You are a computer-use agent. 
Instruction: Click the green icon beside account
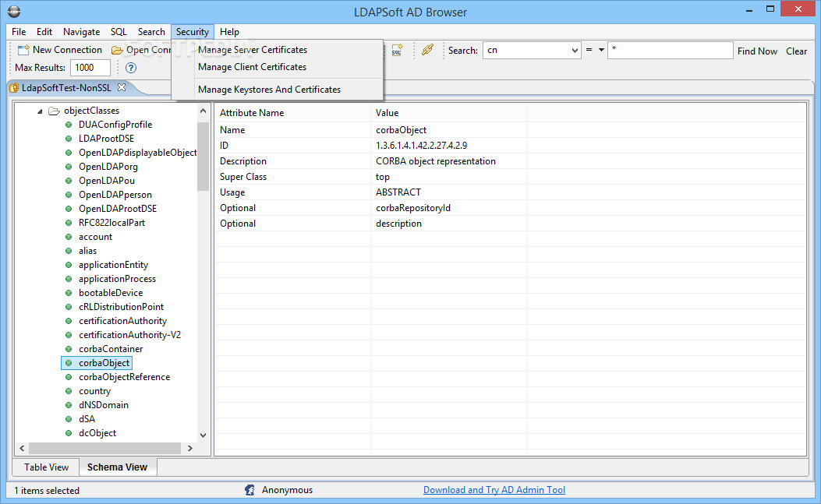(69, 237)
